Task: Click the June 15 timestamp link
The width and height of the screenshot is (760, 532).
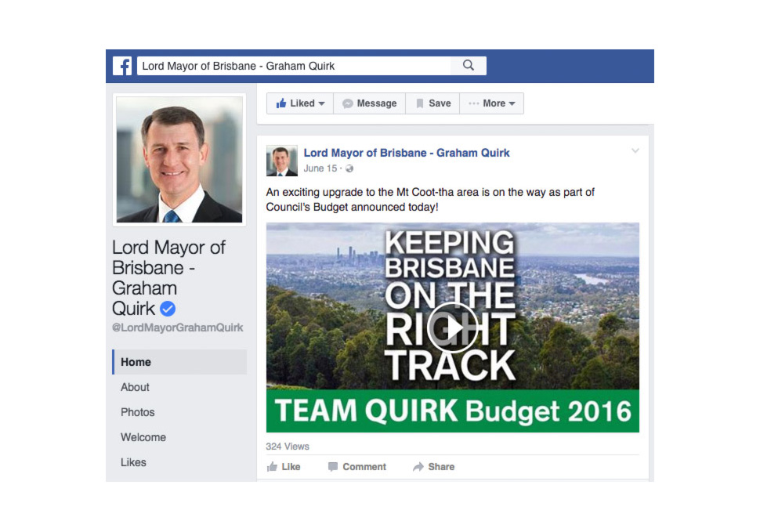Action: click(320, 168)
